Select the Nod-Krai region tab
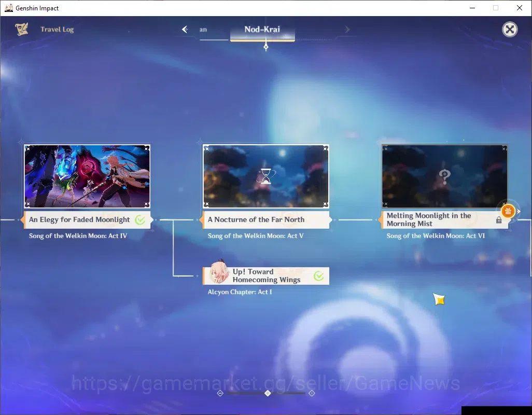 [262, 30]
